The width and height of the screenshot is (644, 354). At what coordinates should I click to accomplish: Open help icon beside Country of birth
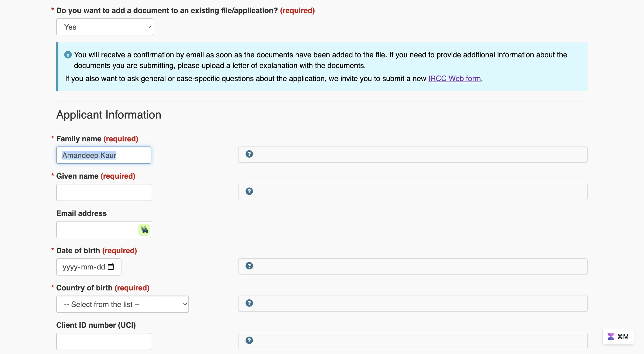pyautogui.click(x=249, y=303)
